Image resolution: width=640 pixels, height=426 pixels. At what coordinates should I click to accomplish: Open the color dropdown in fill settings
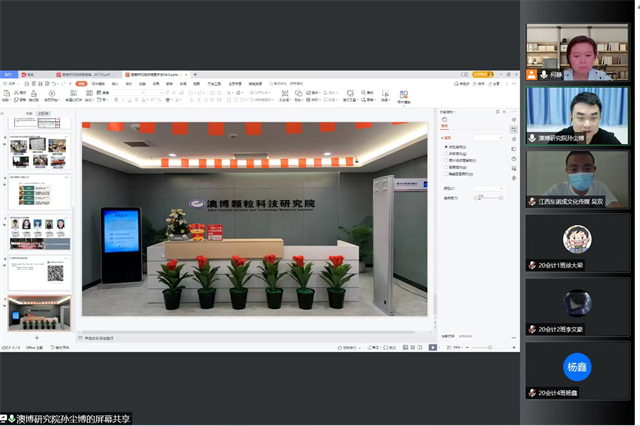tap(488, 187)
